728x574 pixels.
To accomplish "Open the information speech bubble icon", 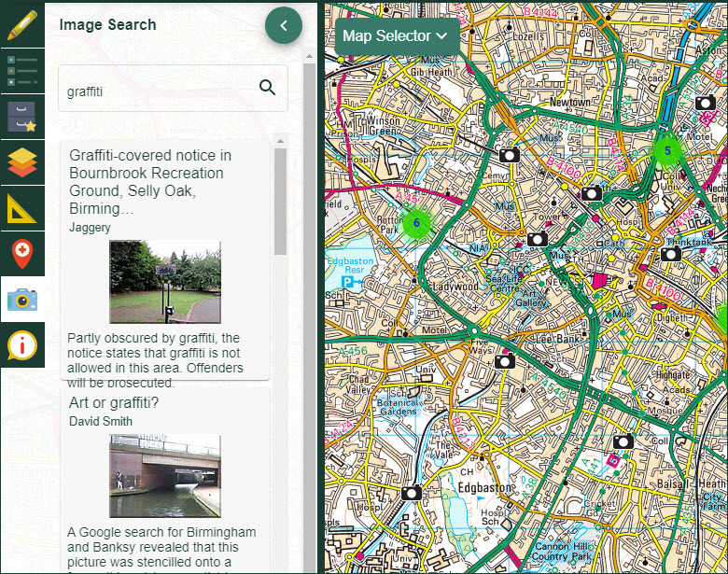I will click(21, 345).
